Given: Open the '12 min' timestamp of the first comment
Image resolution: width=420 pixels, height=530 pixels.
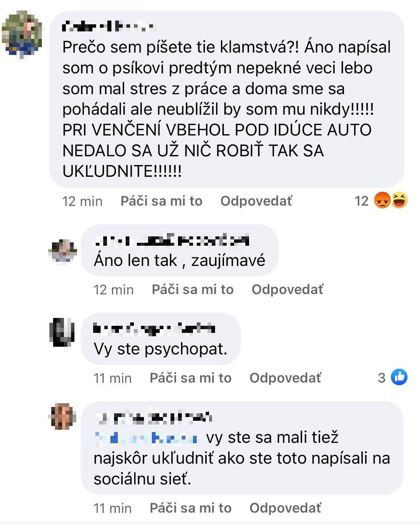Looking at the screenshot, I should [x=82, y=201].
